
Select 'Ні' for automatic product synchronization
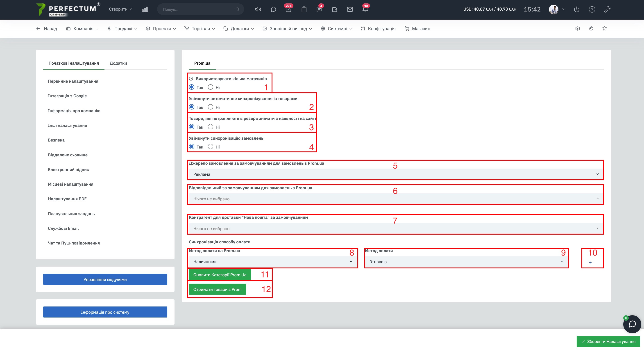(211, 107)
